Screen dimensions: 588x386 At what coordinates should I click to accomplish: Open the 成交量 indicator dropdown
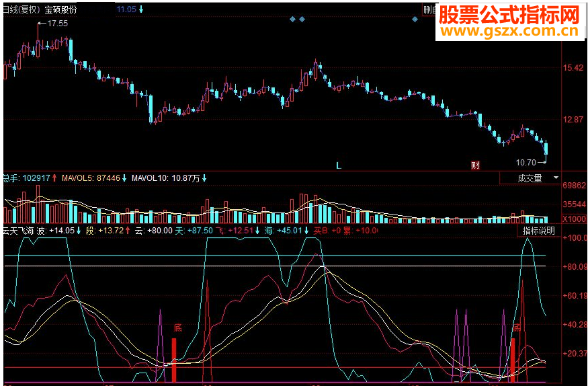(x=530, y=178)
